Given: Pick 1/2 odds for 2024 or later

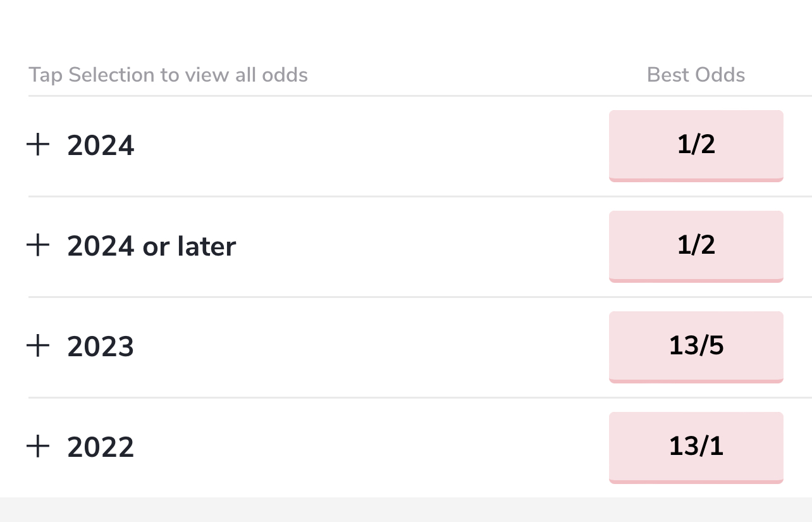Looking at the screenshot, I should (696, 245).
